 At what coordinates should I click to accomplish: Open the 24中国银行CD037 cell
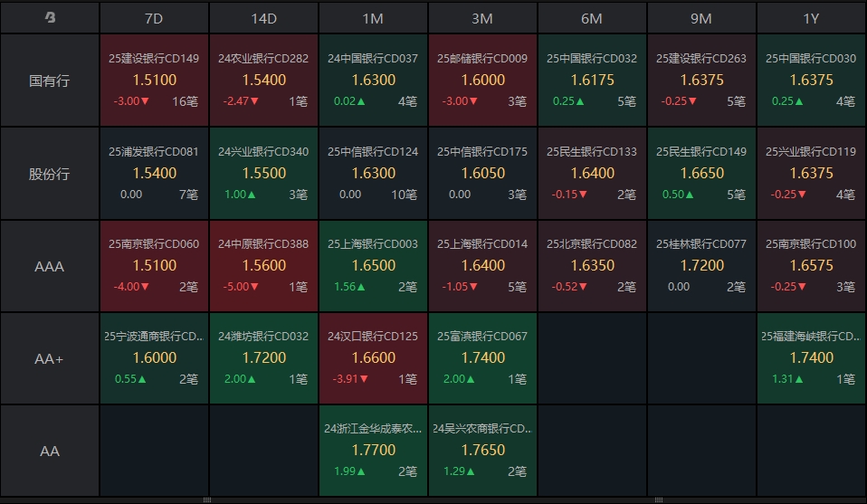[373, 81]
